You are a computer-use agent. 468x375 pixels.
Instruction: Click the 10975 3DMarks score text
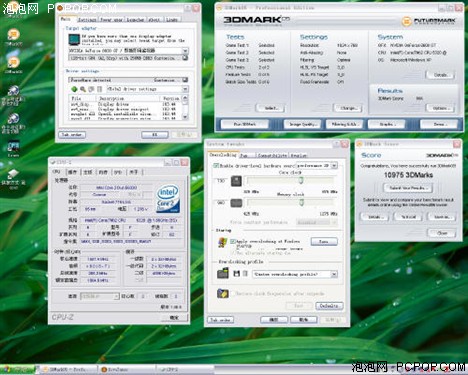(408, 175)
